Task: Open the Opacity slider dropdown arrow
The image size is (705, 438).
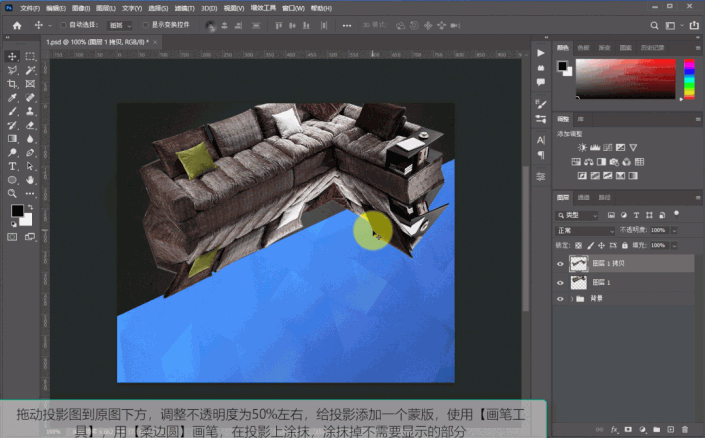Action: (674, 231)
